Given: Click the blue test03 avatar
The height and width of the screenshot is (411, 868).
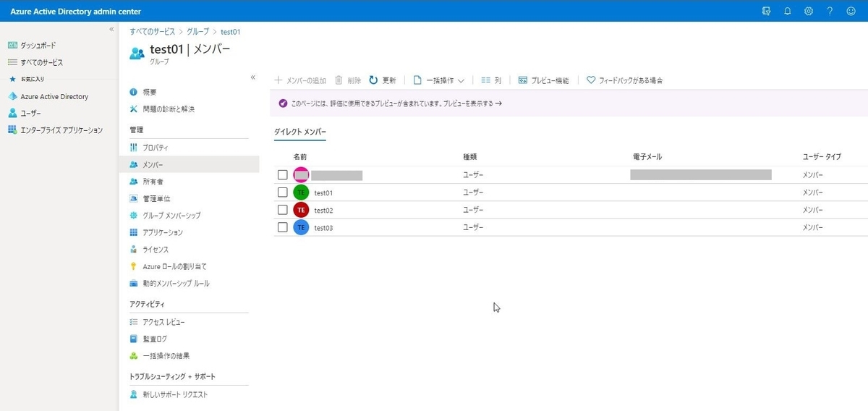Looking at the screenshot, I should coord(301,227).
